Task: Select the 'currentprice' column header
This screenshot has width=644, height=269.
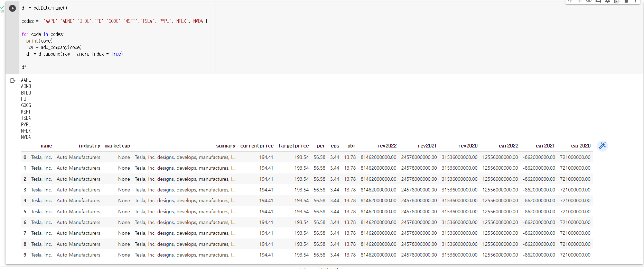Action: 257,146
